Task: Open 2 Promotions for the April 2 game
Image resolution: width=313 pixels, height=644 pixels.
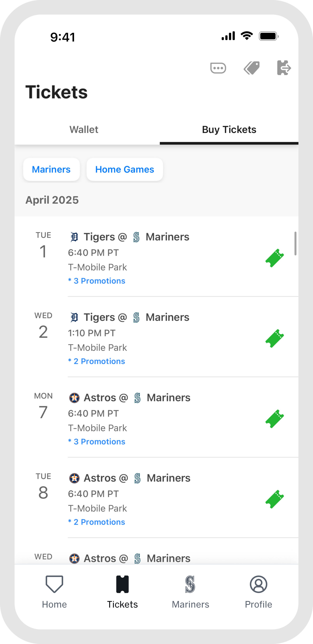Action: (x=97, y=361)
